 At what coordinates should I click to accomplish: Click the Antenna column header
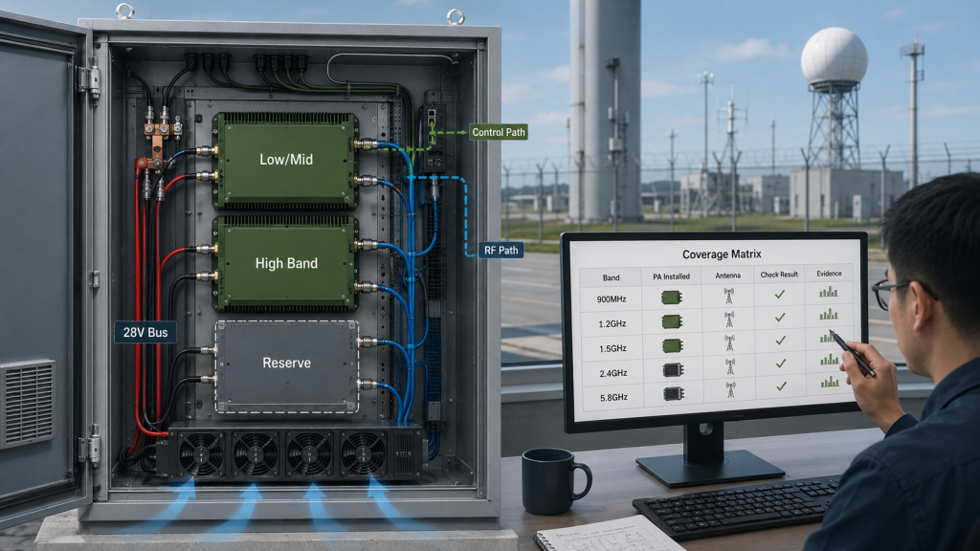tap(728, 275)
